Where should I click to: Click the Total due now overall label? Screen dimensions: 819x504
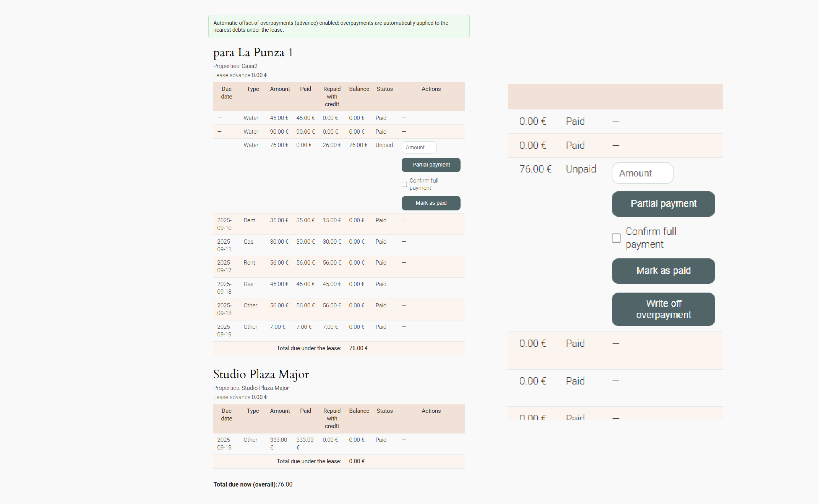(245, 484)
